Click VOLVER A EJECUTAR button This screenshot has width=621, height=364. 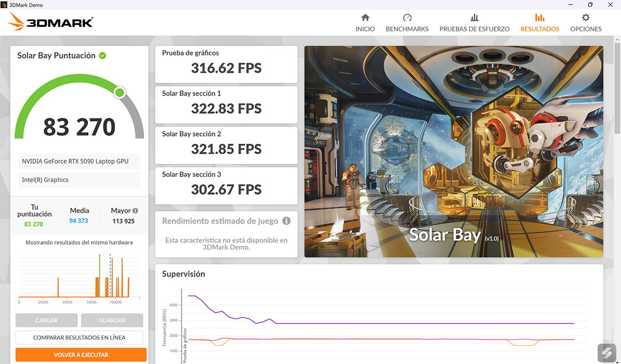click(x=81, y=355)
